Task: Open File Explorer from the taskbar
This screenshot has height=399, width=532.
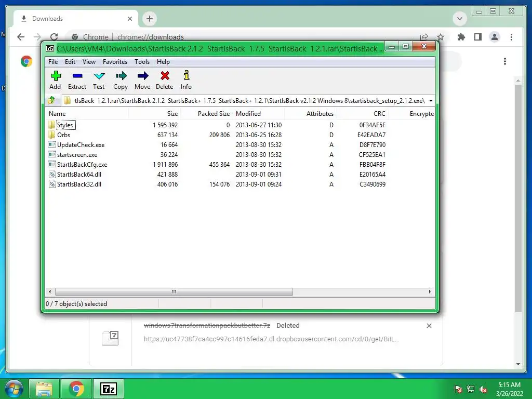Action: pyautogui.click(x=45, y=389)
